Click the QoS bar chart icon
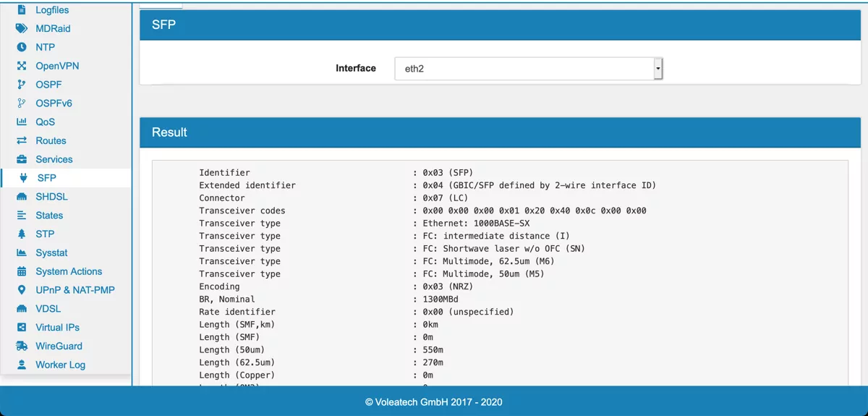The height and width of the screenshot is (416, 868). click(x=22, y=122)
